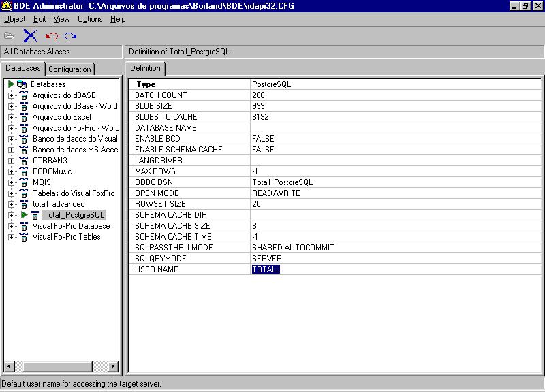Expand the MQIS alias node

point(11,182)
